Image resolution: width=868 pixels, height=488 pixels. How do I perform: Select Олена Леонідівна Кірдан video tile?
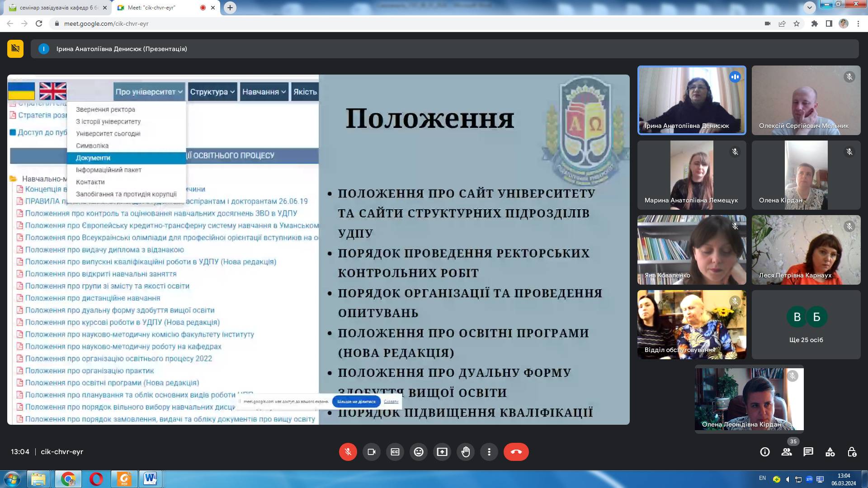pos(749,399)
